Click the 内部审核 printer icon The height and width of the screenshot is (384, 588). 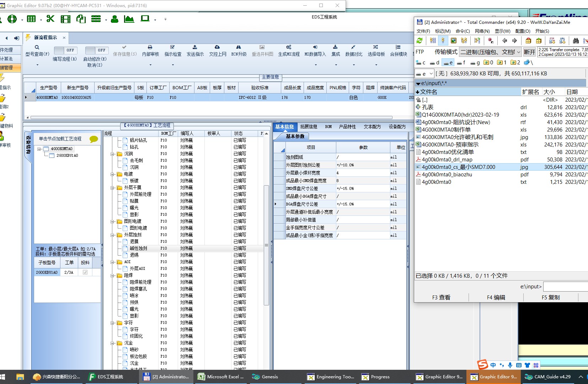point(150,47)
